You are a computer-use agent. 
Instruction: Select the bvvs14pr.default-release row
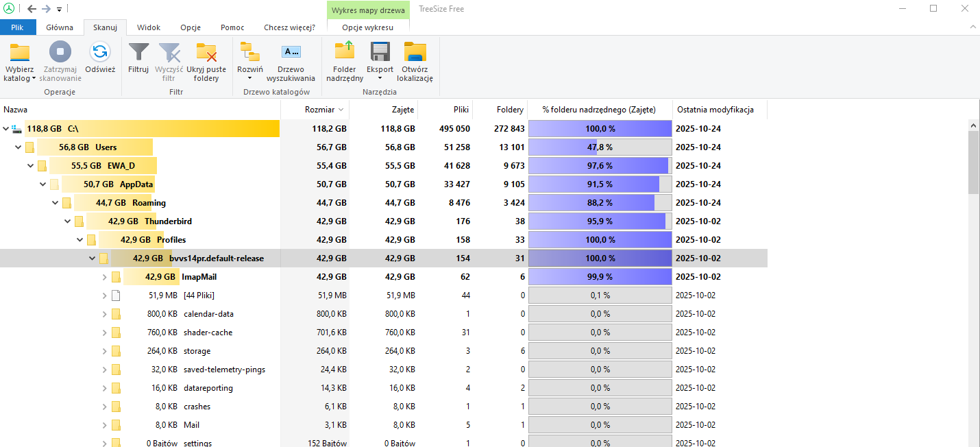384,258
